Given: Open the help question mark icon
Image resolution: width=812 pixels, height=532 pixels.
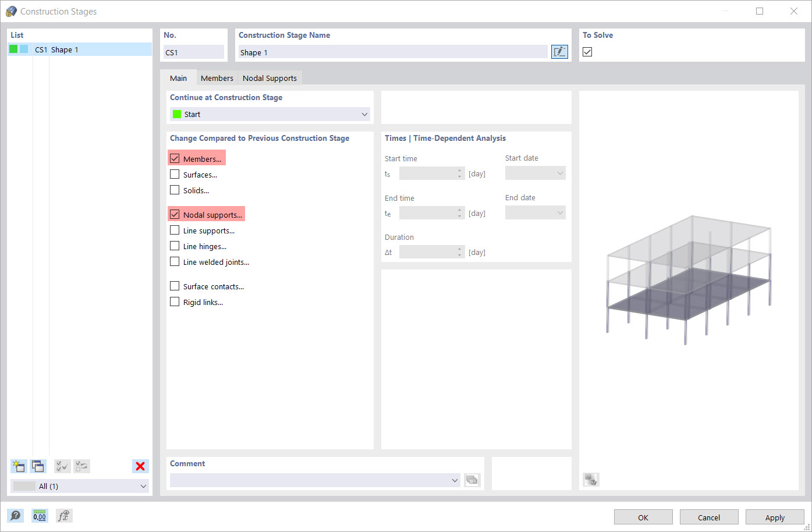Looking at the screenshot, I should (x=16, y=515).
